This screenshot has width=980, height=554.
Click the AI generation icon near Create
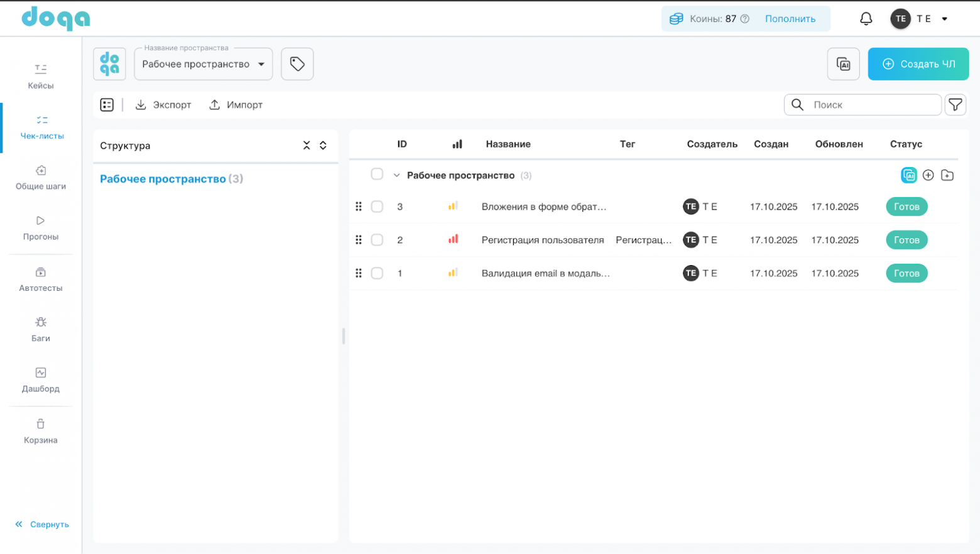click(843, 64)
